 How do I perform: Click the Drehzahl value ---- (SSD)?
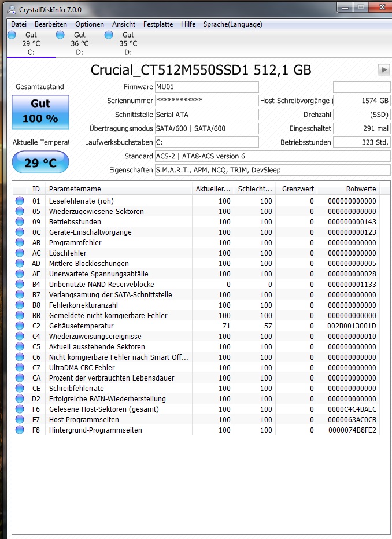(x=362, y=115)
